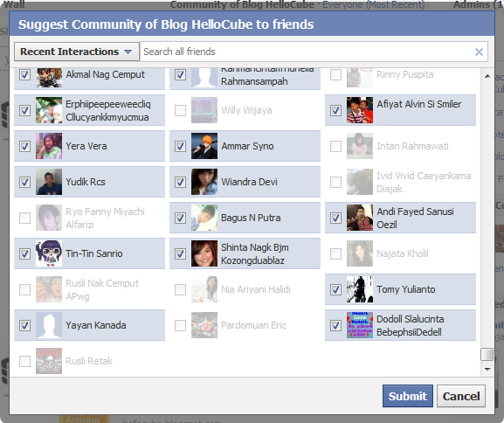504x423 pixels.
Task: Click Yayan Kanada's default silhouette avatar
Action: click(x=49, y=325)
